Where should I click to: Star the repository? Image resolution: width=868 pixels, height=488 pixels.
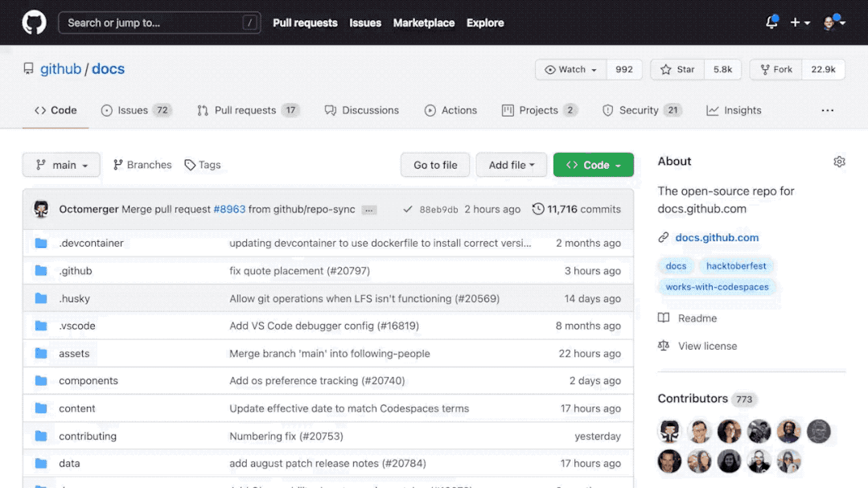pos(677,70)
